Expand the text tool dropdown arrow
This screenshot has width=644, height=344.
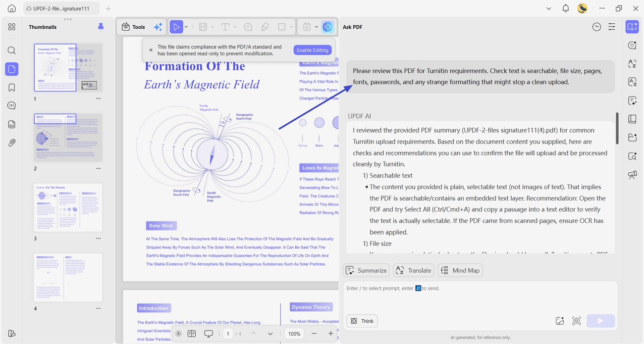pyautogui.click(x=235, y=27)
